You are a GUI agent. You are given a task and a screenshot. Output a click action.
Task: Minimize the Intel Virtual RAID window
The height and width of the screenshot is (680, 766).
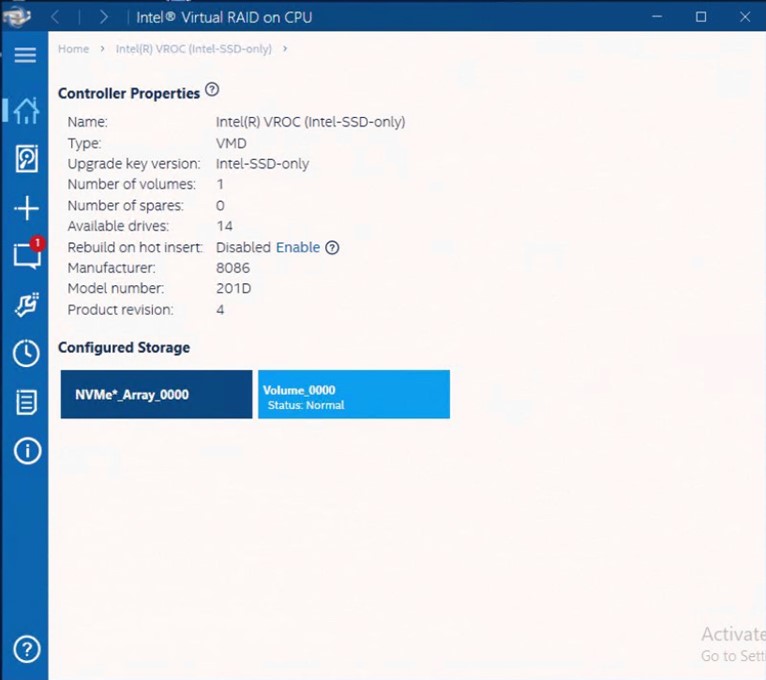[657, 17]
